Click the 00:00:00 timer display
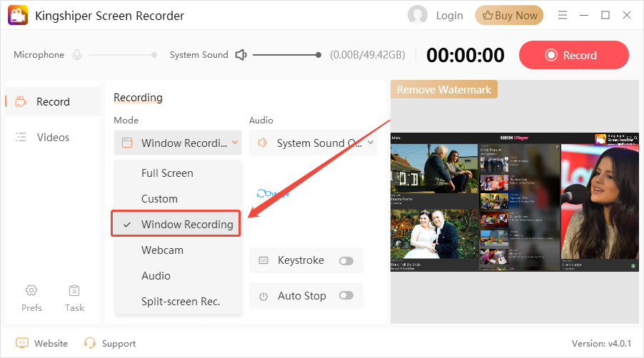 (466, 55)
